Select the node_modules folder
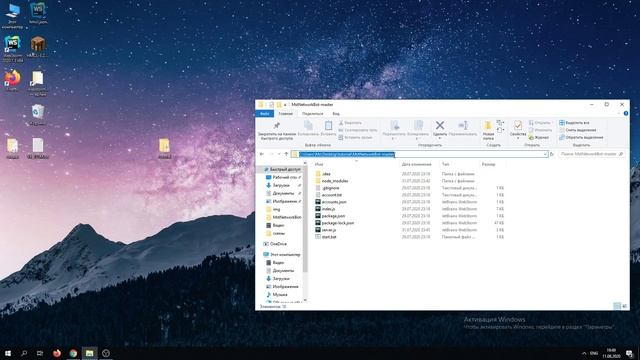This screenshot has width=640, height=360. [331, 181]
